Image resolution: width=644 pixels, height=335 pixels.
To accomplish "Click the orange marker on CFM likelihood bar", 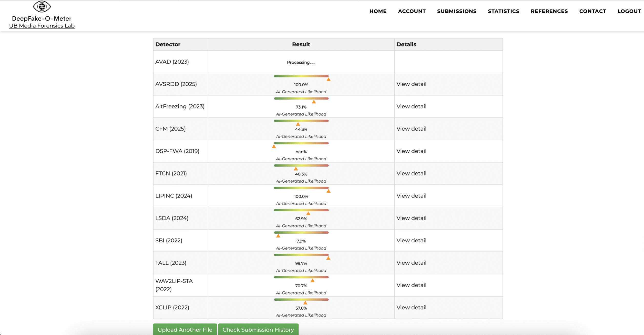I will [x=298, y=124].
